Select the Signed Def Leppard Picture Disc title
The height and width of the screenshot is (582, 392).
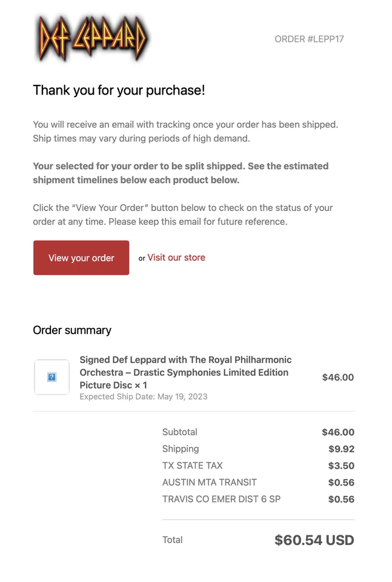coord(185,372)
